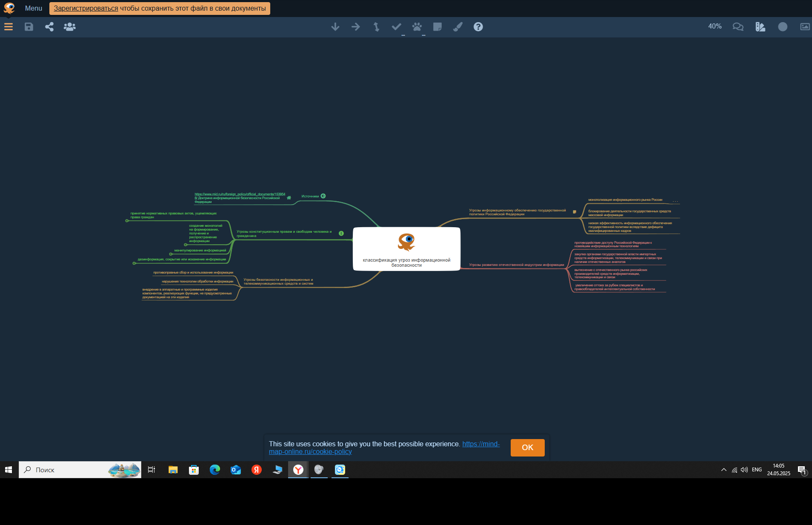The image size is (812, 525).
Task: Select the paintbrush style icon
Action: [x=457, y=27]
